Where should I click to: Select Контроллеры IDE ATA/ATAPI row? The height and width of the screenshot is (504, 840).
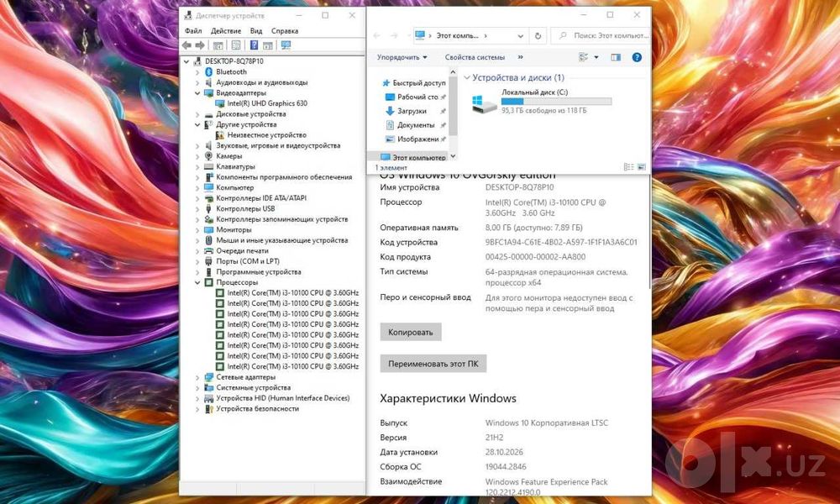pos(261,198)
